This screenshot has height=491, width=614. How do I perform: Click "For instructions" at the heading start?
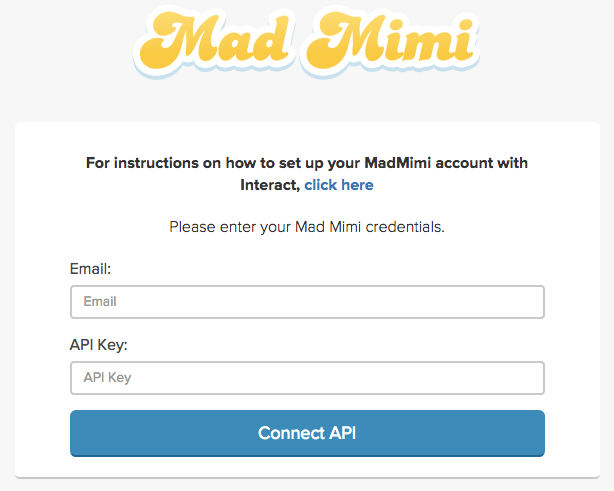[x=136, y=163]
